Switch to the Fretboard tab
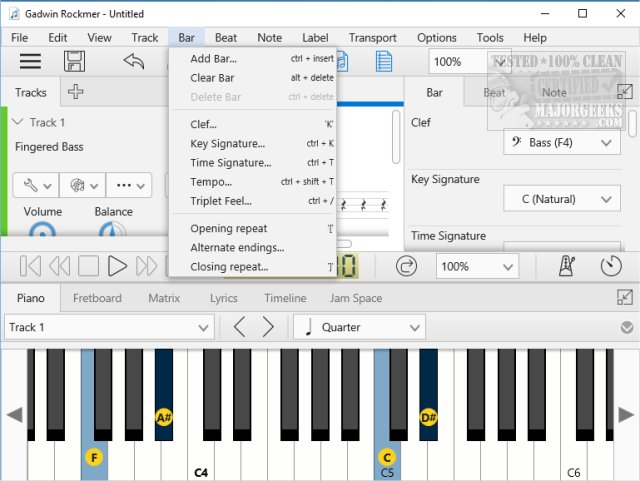 [x=97, y=298]
